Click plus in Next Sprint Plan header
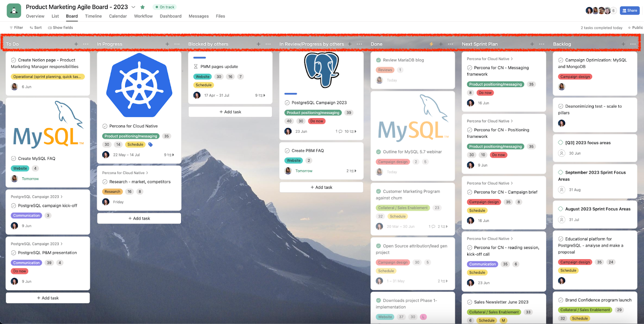The height and width of the screenshot is (324, 644). tap(532, 44)
